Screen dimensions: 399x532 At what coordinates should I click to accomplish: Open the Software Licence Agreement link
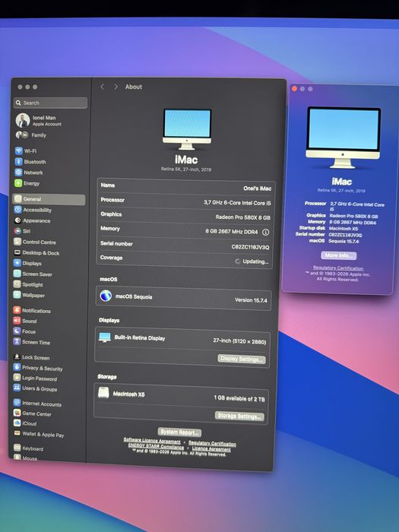pyautogui.click(x=152, y=441)
